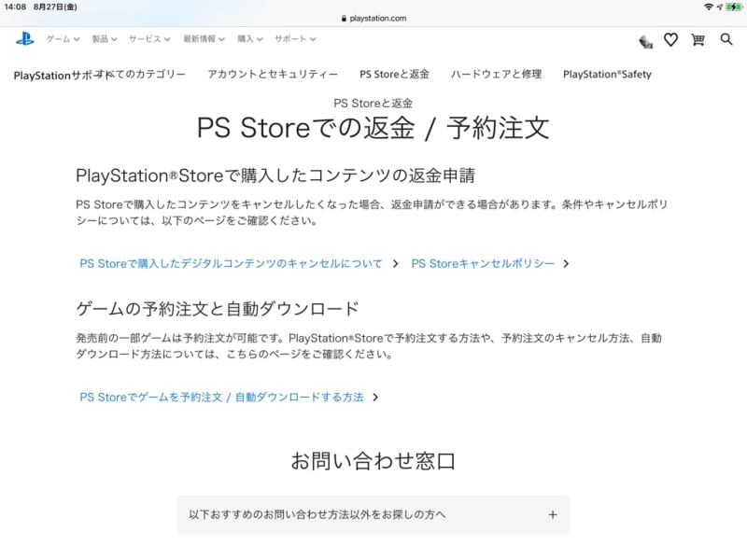Click chevron after デジタルコンテンツのキャンセルについて link
The height and width of the screenshot is (560, 747).
395,264
